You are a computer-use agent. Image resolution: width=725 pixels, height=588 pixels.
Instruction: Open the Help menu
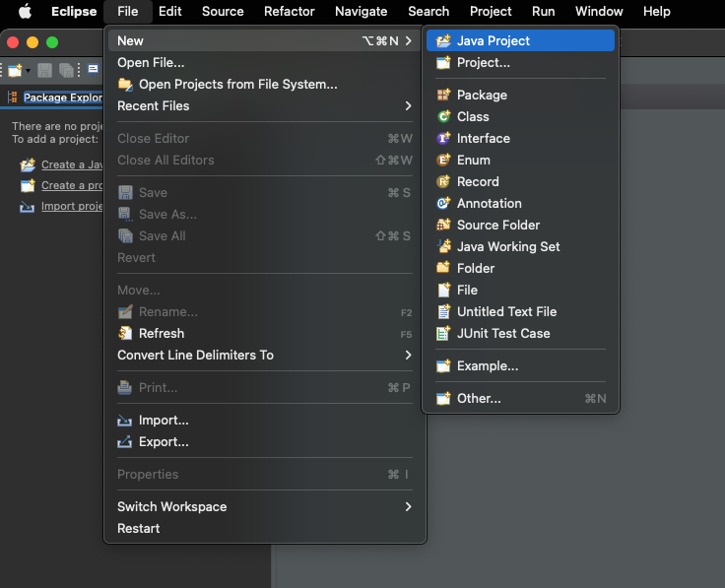coord(657,11)
